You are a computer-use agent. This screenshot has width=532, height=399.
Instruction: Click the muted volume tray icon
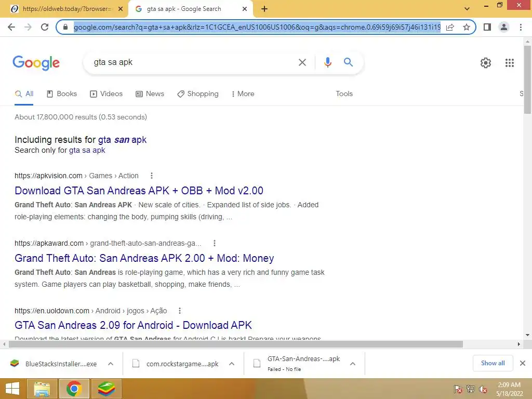tap(483, 389)
